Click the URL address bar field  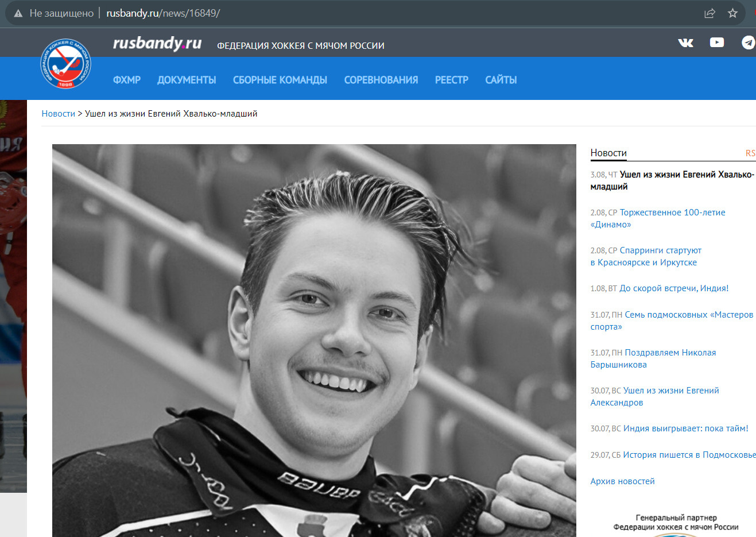402,13
